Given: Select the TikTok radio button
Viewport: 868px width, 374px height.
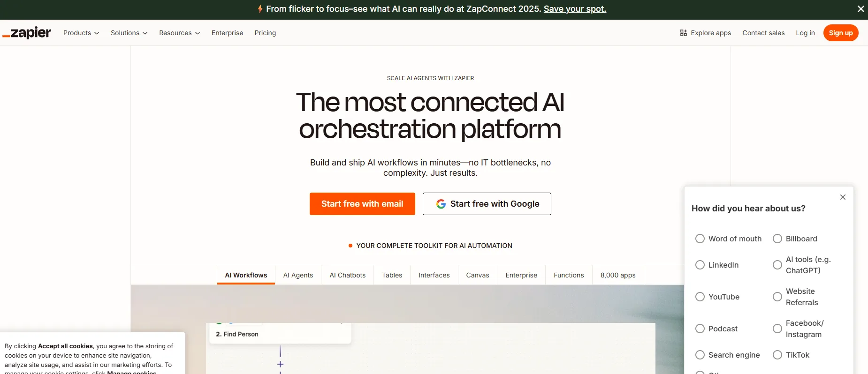Looking at the screenshot, I should [x=777, y=355].
